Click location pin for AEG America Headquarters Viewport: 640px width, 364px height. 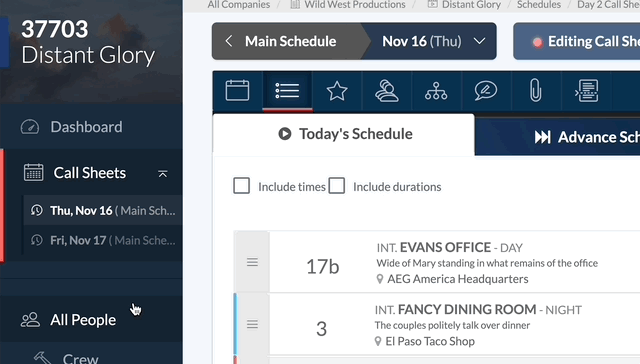click(x=380, y=279)
